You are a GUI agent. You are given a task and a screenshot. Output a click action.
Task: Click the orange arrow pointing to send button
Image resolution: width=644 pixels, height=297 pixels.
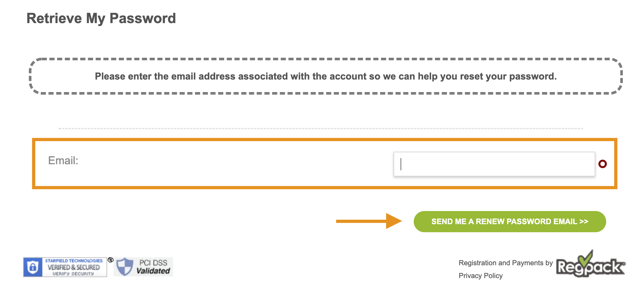369,221
